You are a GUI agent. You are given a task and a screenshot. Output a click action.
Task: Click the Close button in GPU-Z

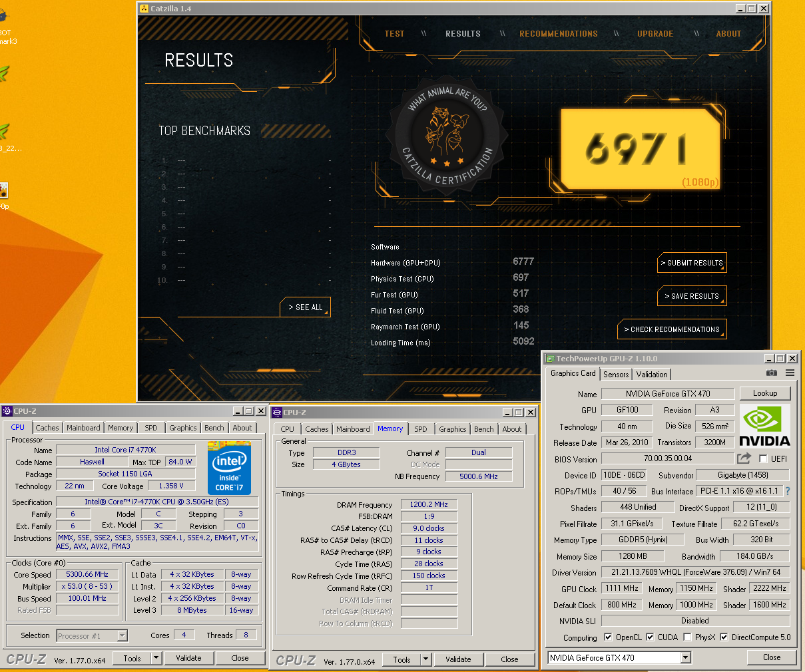(x=772, y=657)
